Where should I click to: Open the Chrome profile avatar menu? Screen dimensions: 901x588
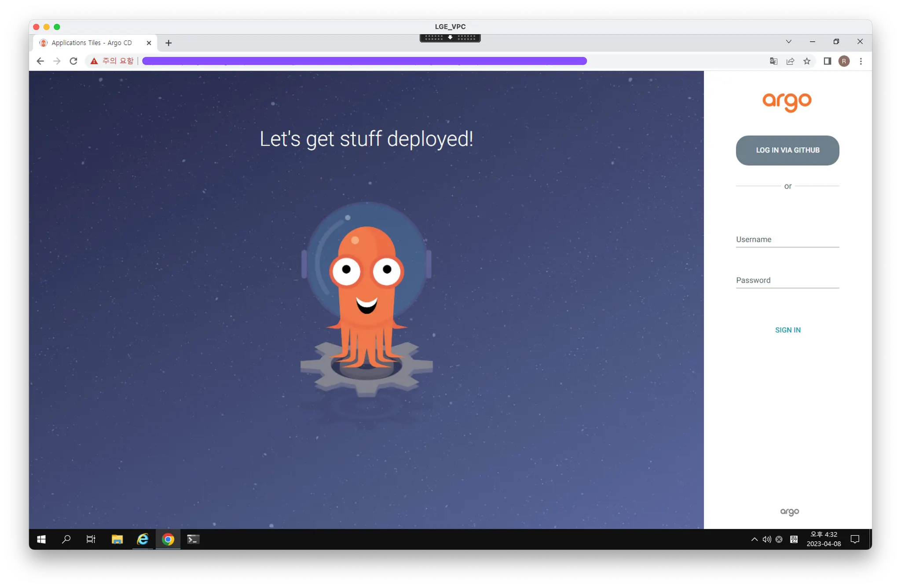[x=843, y=61]
